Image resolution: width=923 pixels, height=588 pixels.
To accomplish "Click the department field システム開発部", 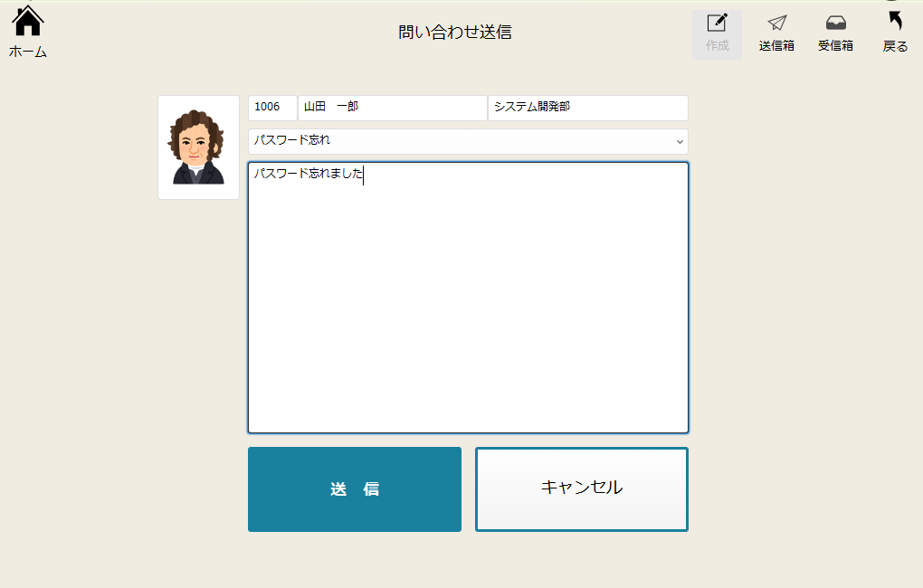I will point(588,108).
